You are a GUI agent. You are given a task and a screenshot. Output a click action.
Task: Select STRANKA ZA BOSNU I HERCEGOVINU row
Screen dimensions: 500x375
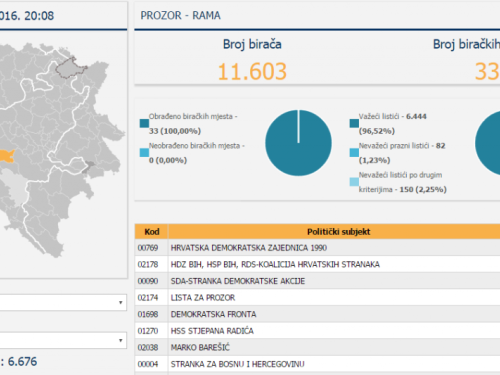pyautogui.click(x=317, y=364)
